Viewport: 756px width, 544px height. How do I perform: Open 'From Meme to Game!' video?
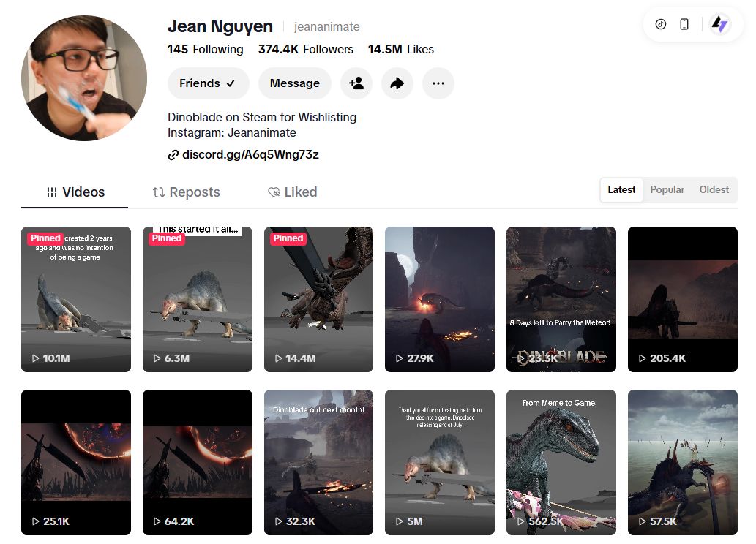click(x=561, y=463)
